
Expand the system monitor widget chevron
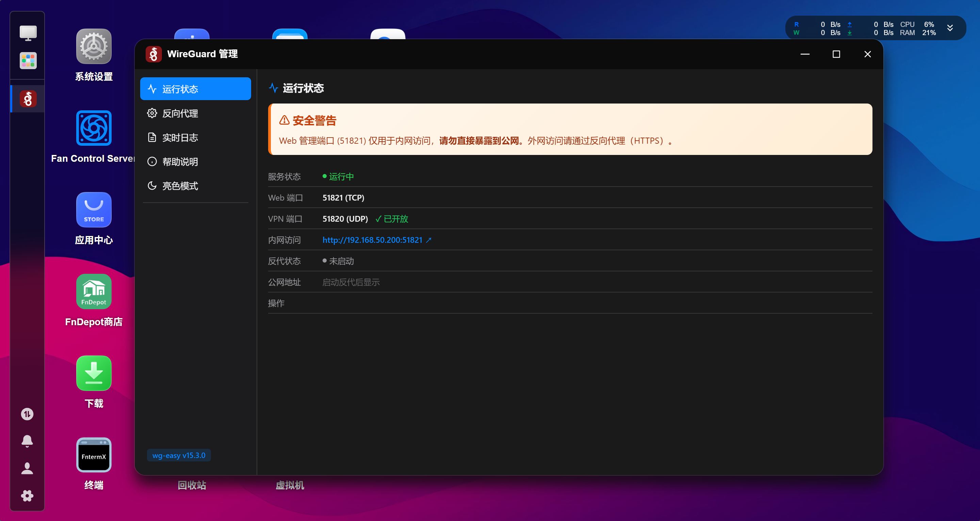(x=950, y=28)
